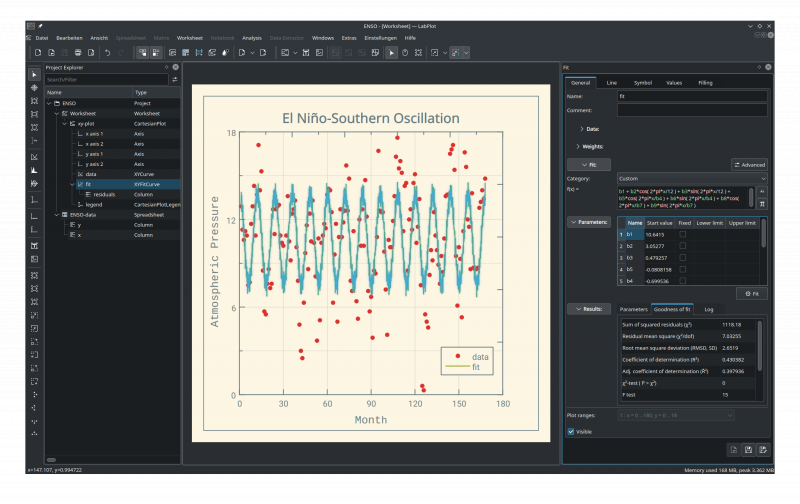Switch to the Symbol tab
The image size is (800, 504).
point(643,83)
